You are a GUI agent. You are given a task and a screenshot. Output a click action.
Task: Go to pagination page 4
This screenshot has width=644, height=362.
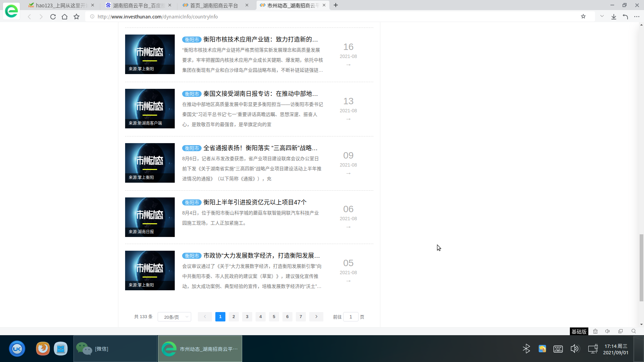pos(261,317)
